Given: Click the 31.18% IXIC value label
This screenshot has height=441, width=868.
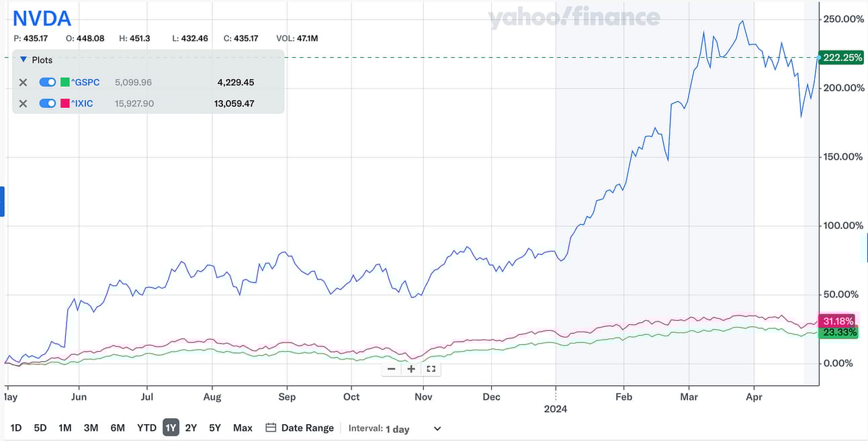Looking at the screenshot, I should (838, 321).
